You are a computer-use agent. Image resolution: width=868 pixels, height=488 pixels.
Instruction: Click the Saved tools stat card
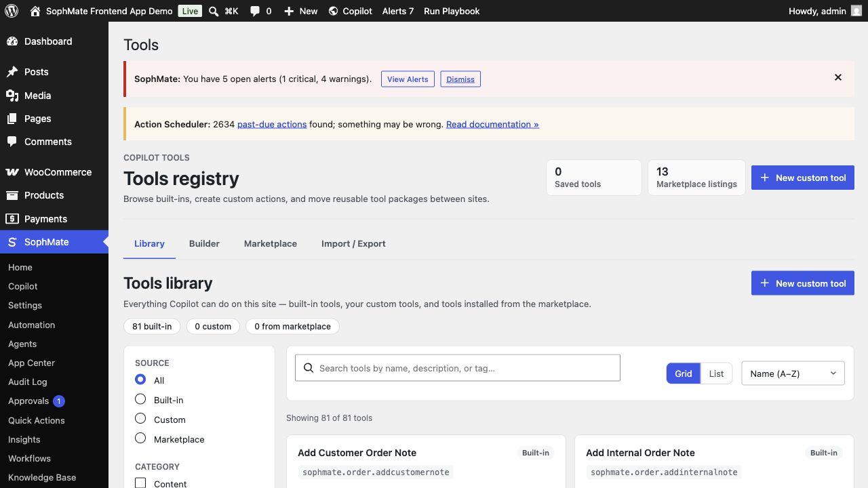coord(594,178)
